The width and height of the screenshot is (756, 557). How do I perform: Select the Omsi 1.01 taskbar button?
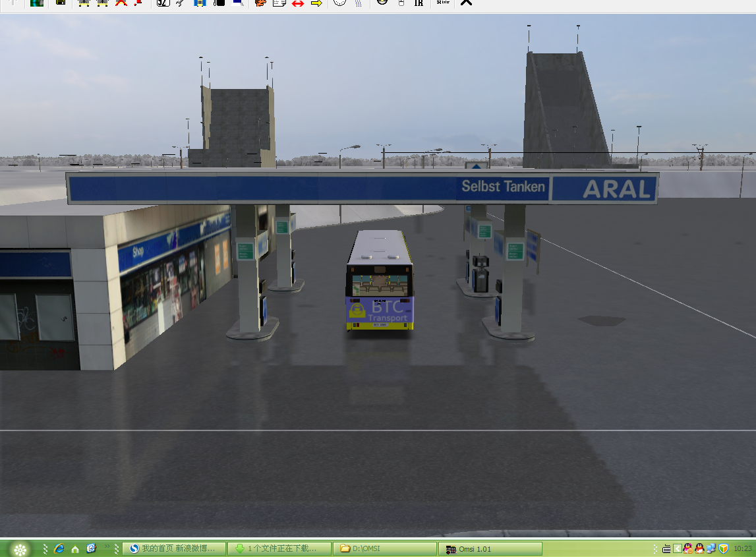(x=490, y=549)
